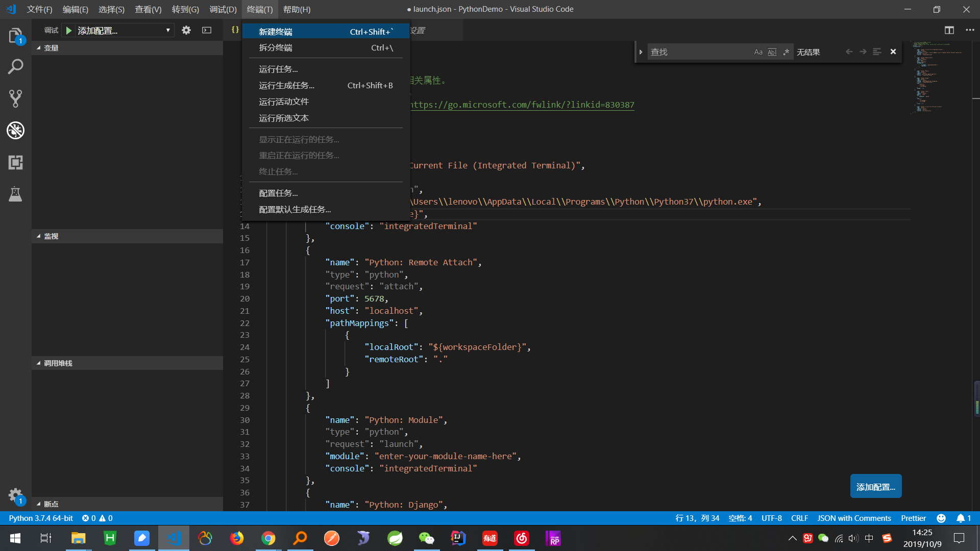Change encoding via UTF-8 status item
980x551 pixels.
click(772, 518)
